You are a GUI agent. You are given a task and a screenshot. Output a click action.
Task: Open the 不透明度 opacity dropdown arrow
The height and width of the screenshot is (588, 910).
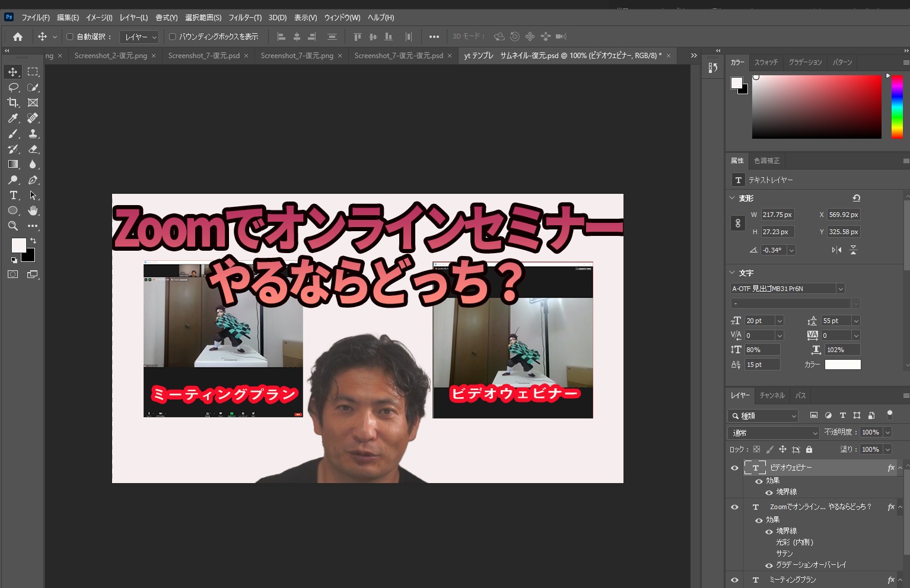point(887,433)
